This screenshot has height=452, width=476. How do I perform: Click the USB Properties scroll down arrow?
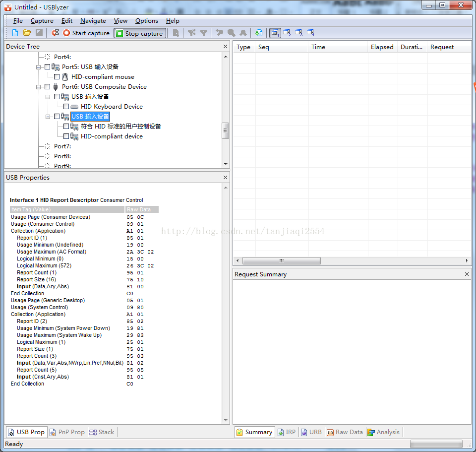226,420
